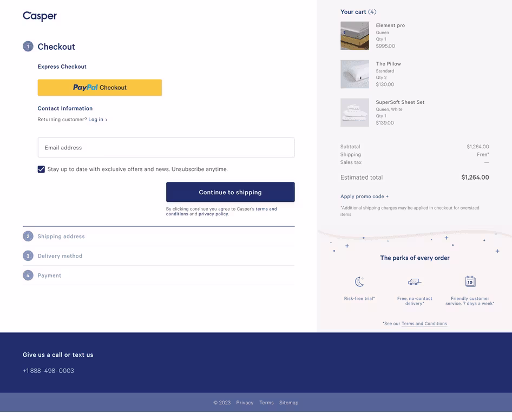Viewport: 512px width, 420px height.
Task: Follow the Log in link
Action: (96, 120)
